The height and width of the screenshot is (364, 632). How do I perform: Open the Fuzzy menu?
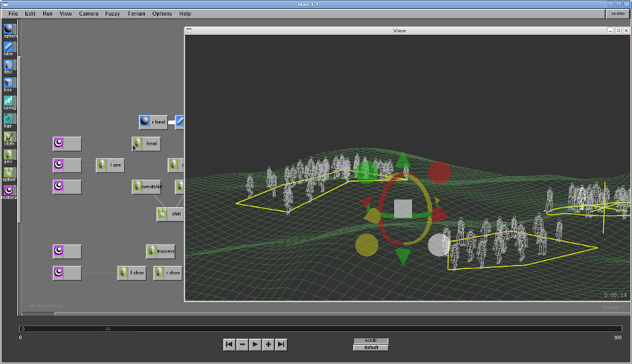(112, 13)
